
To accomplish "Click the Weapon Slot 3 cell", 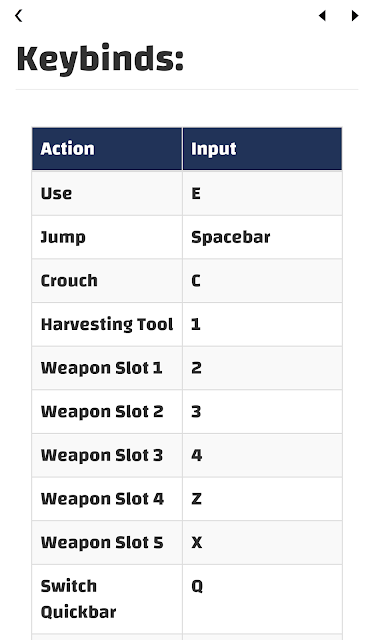I will 107,456.
